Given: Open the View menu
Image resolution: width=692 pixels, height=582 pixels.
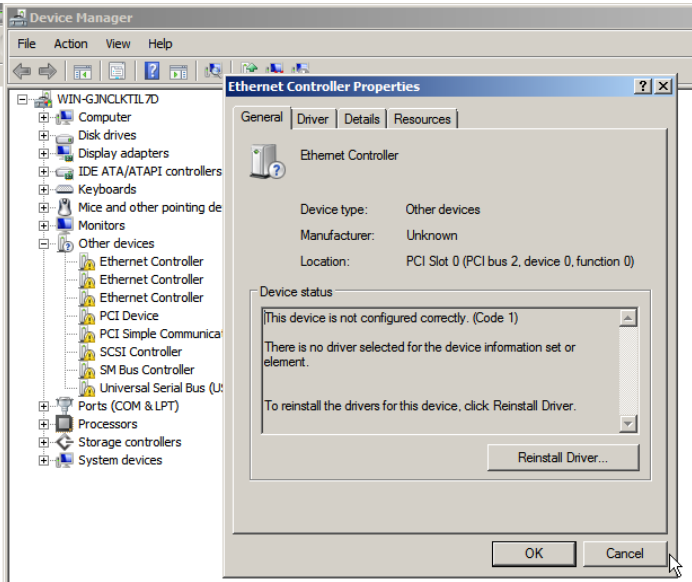Looking at the screenshot, I should click(x=118, y=44).
